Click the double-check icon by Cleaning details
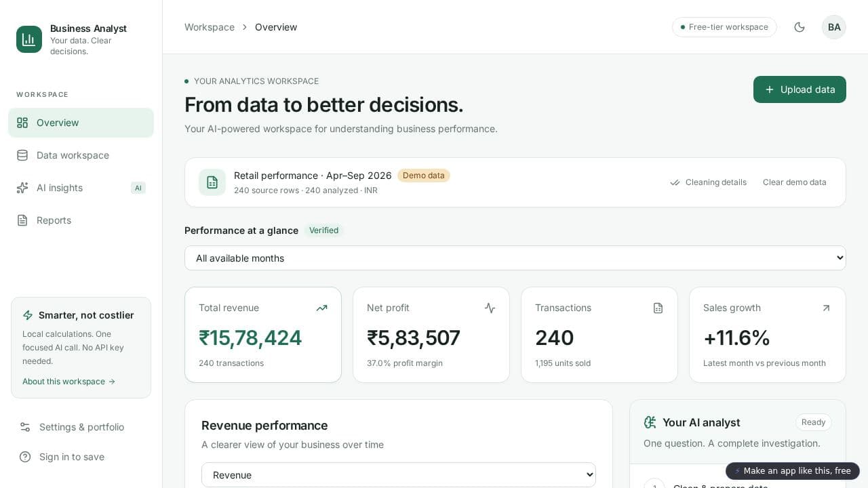 (x=675, y=182)
